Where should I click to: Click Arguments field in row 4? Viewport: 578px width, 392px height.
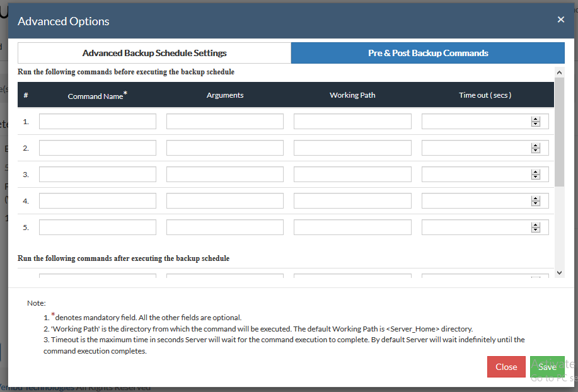tap(225, 201)
